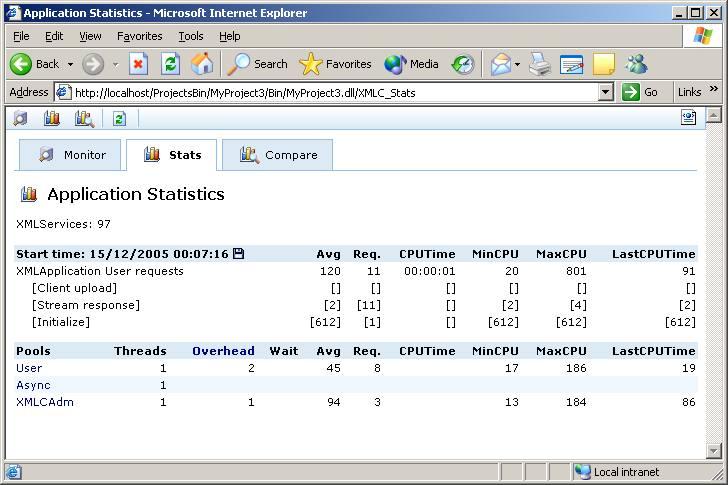Screen dimensions: 728x485
Task: Click the icon at right end of page toolbar
Action: coord(689,118)
